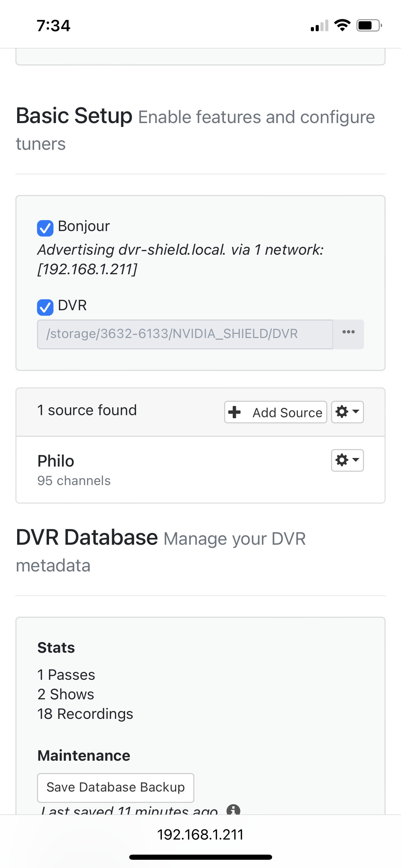Screen dimensions: 401x868
Task: Tap the home indicator bar
Action: 200,857
